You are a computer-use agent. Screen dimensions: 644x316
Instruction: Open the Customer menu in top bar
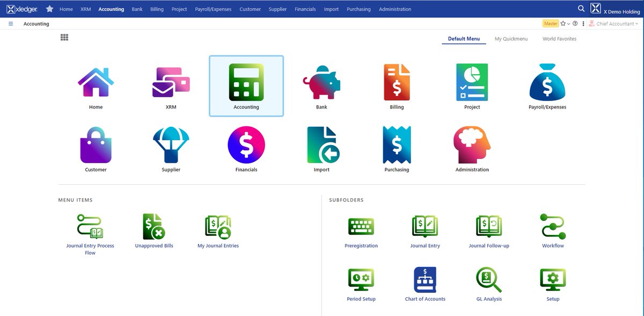250,9
